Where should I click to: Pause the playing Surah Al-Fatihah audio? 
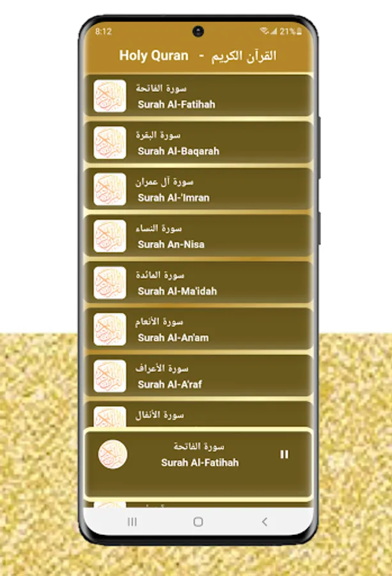pos(284,454)
